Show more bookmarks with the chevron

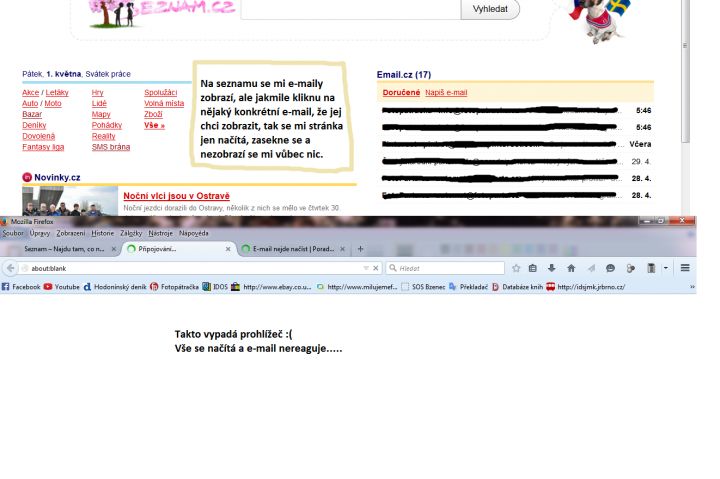point(692,287)
